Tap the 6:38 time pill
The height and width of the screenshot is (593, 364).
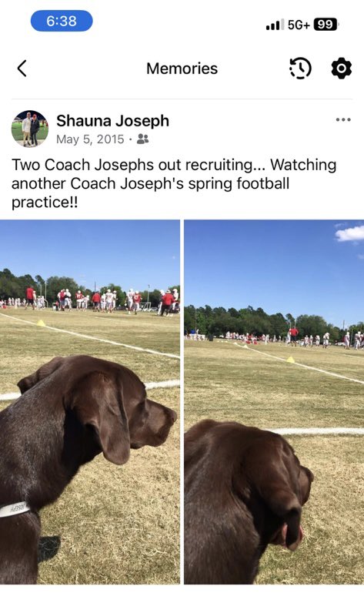(x=62, y=21)
